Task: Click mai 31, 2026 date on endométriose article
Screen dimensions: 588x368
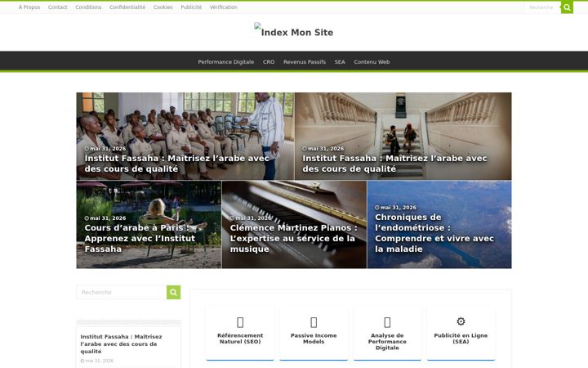Action: [395, 207]
